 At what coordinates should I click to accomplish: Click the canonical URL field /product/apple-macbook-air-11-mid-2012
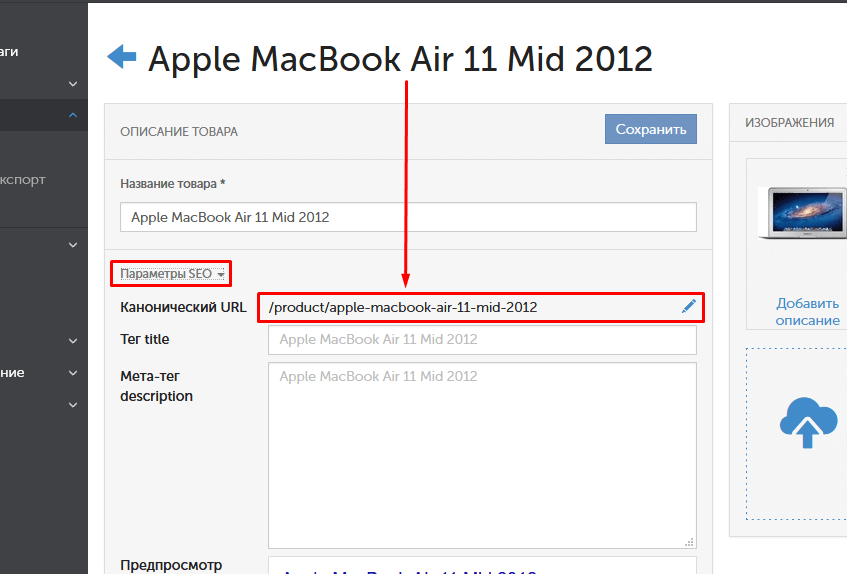[x=481, y=308]
